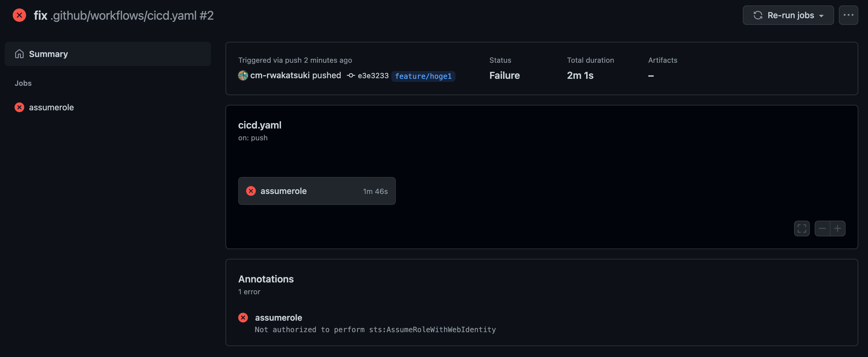Image resolution: width=868 pixels, height=357 pixels.
Task: Open the assumerole job node in graph
Action: click(x=317, y=191)
